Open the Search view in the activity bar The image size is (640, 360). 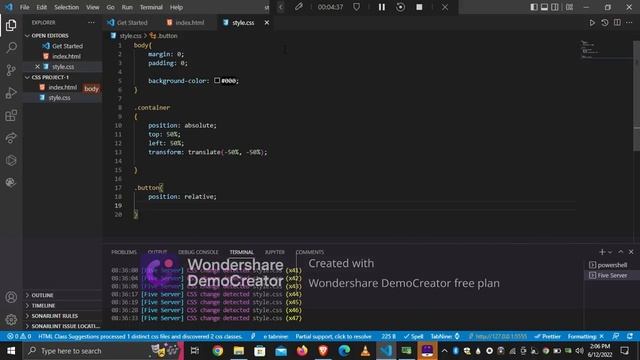11,47
